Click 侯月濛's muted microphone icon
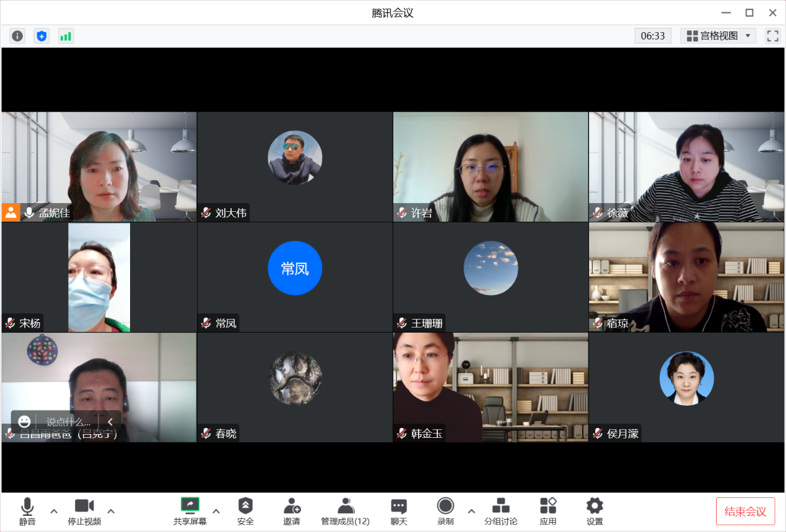Viewport: 786px width, 532px height. tap(598, 434)
